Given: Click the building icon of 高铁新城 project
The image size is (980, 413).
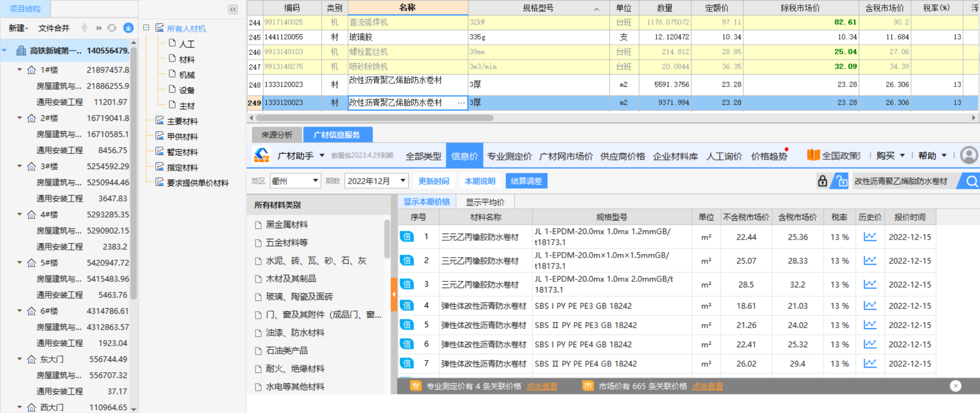Looking at the screenshot, I should (21, 50).
